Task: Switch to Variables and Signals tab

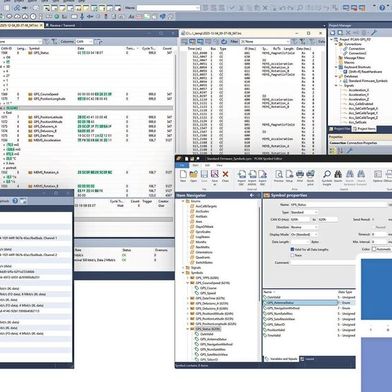Action: click(281, 359)
